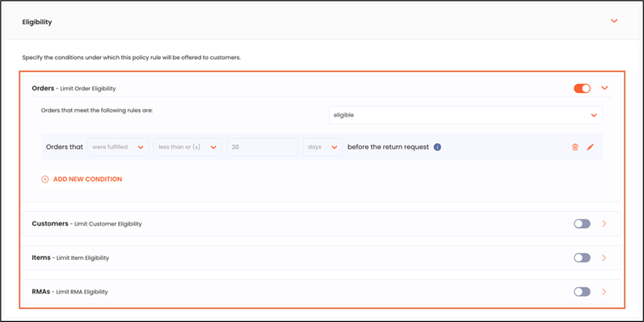Click the 'Eligibility' header text
This screenshot has height=322, width=644.
tap(37, 22)
